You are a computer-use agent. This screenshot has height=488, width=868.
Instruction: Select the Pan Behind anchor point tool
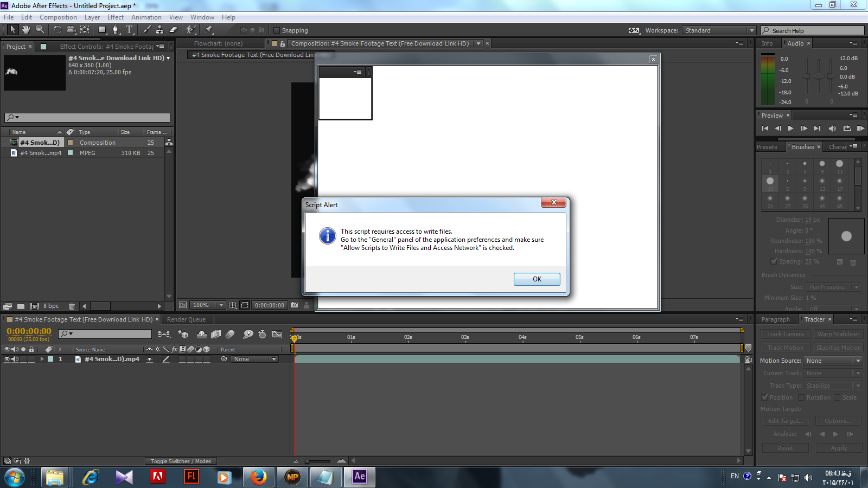point(85,30)
